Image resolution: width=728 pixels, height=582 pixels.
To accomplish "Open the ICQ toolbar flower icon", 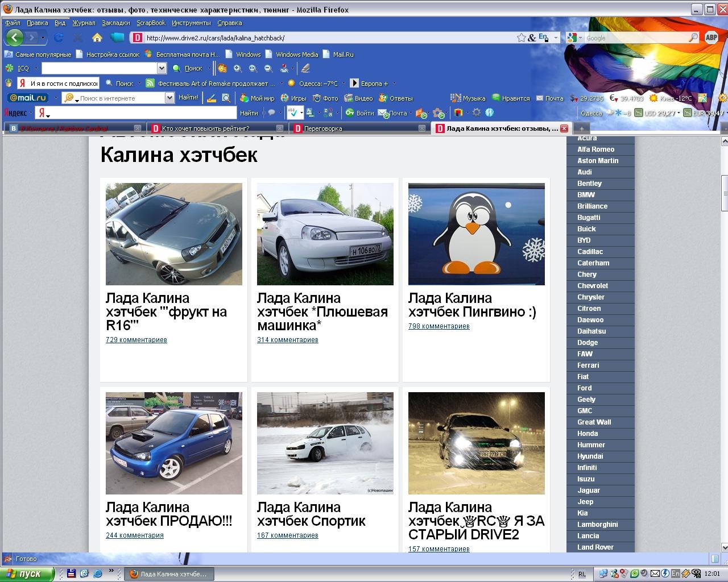I will click(x=9, y=68).
